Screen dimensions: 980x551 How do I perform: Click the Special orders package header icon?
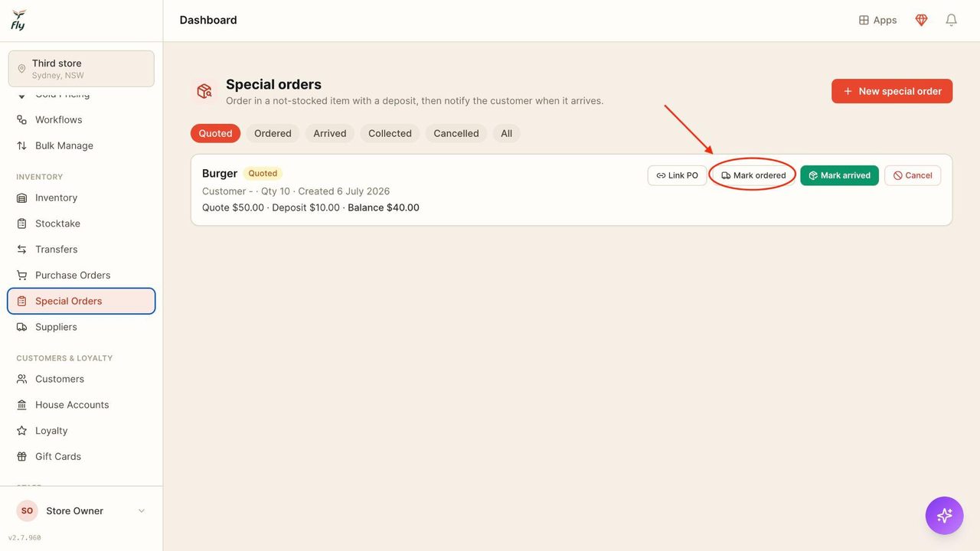pyautogui.click(x=204, y=91)
